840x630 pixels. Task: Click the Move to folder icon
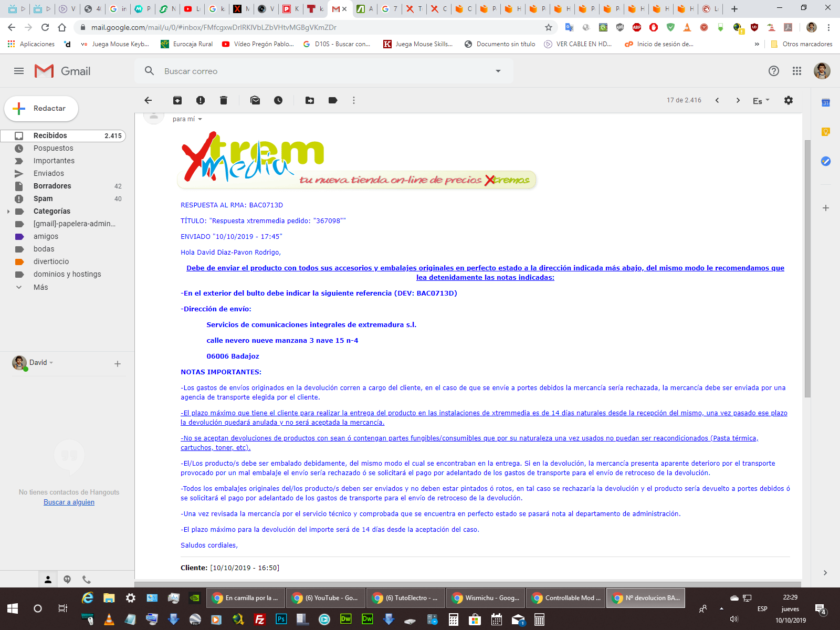pyautogui.click(x=310, y=100)
